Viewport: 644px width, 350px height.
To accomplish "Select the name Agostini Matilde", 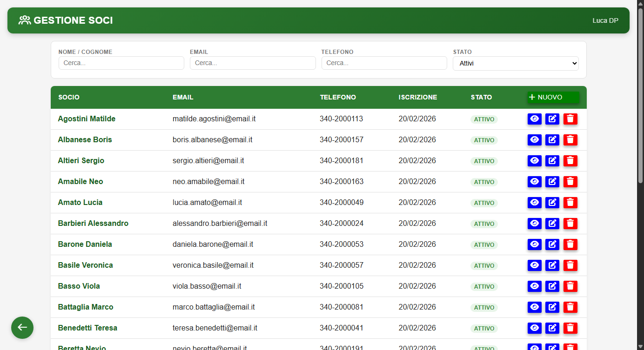I will [87, 119].
